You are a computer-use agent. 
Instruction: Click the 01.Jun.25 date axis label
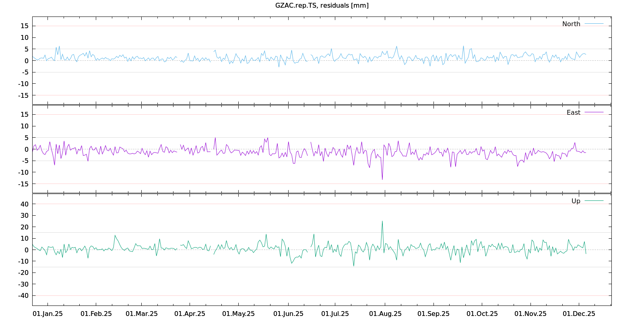coord(288,314)
